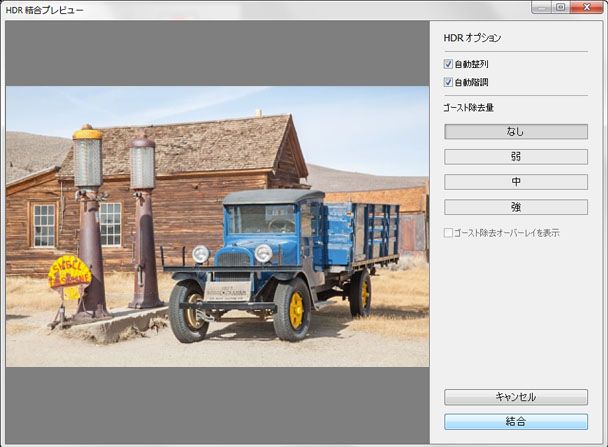This screenshot has width=608, height=447.
Task: Click the HDR オプション heading
Action: [472, 38]
